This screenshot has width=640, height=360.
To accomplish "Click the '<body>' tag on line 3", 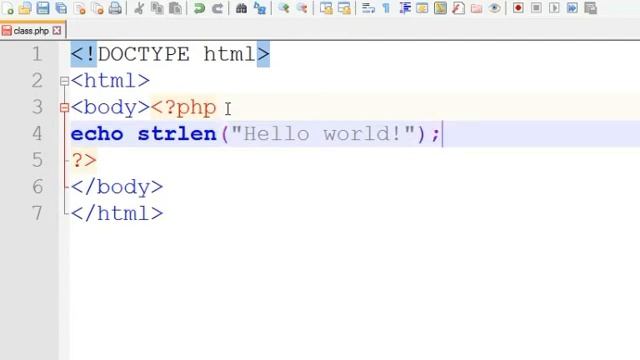I will pos(110,107).
